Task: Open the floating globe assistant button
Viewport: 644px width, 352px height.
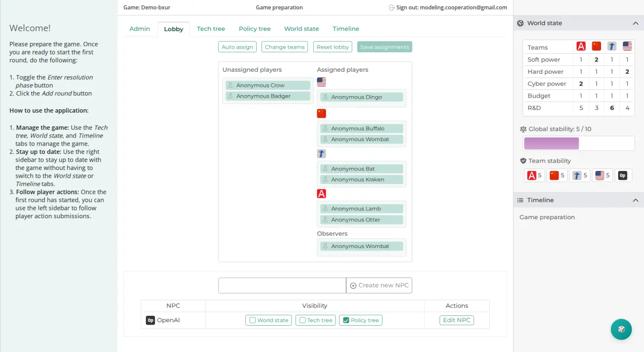Action: tap(621, 330)
